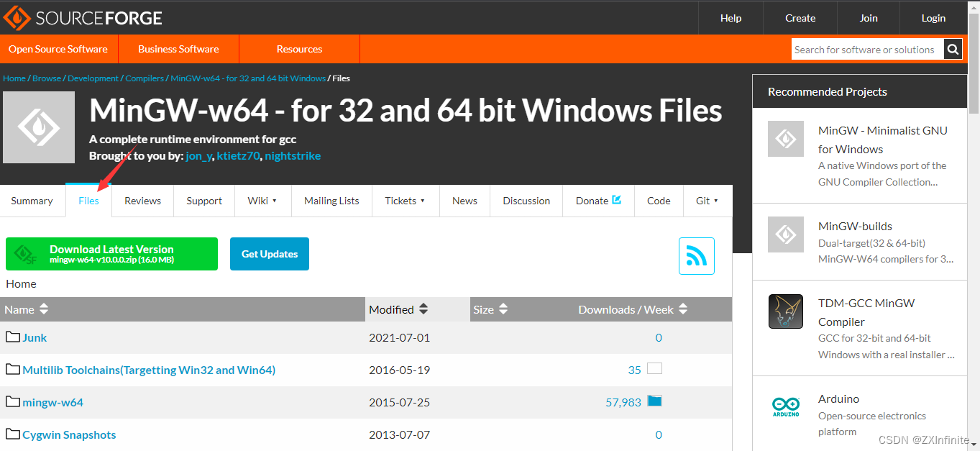980x451 pixels.
Task: Click Download Latest Version button
Action: (111, 254)
